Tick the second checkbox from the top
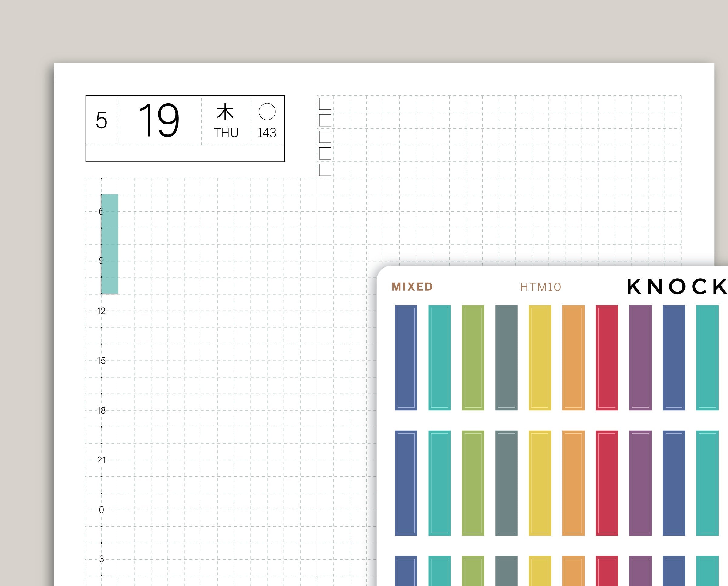The width and height of the screenshot is (728, 586). 325,120
